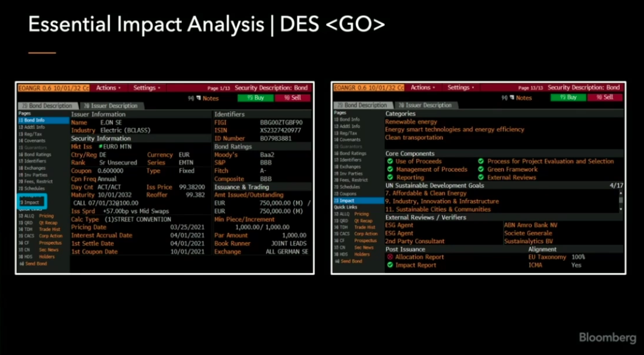
Task: Open Exchanges page in left terminal
Action: 32,168
